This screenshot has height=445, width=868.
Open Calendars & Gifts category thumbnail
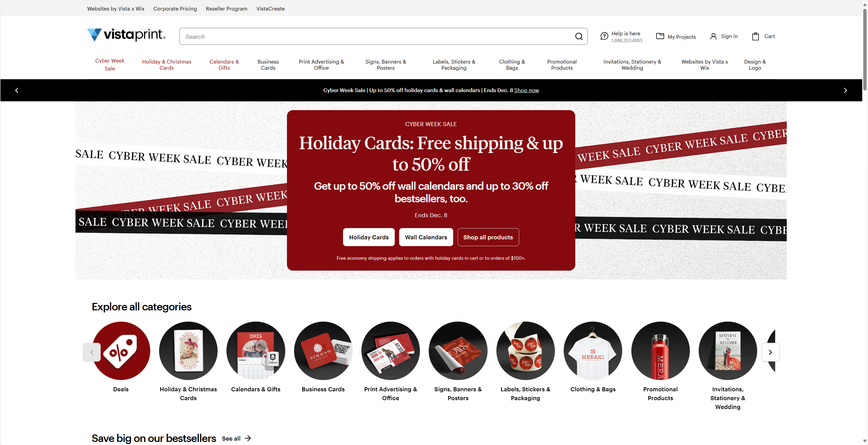[x=256, y=350]
